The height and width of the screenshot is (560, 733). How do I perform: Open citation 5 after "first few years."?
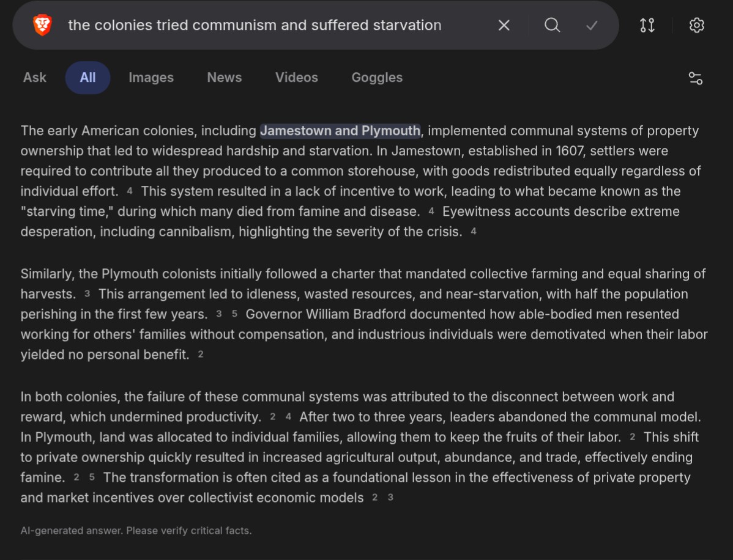pos(234,314)
